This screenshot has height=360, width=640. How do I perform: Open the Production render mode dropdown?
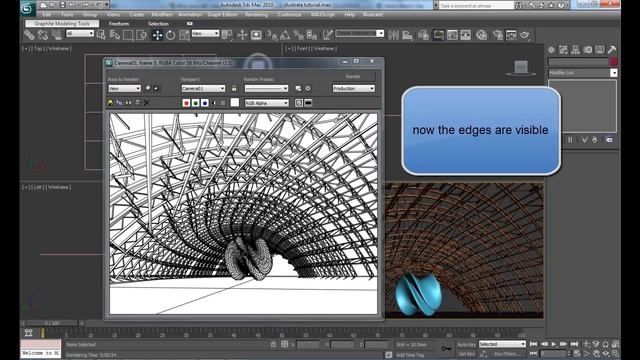353,89
